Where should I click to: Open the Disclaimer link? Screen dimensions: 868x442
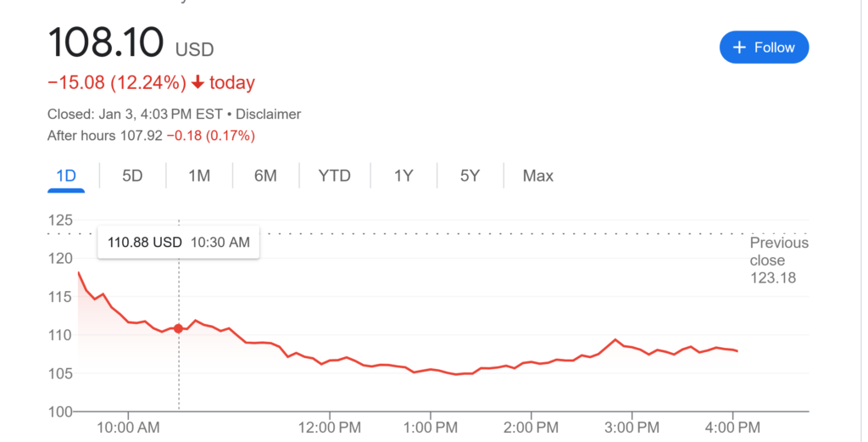tap(268, 114)
